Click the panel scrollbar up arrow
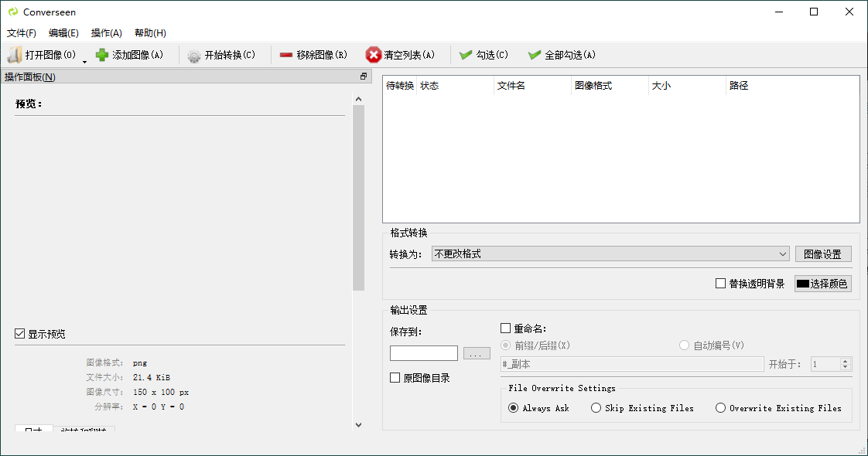Viewport: 868px width, 456px height. [359, 99]
